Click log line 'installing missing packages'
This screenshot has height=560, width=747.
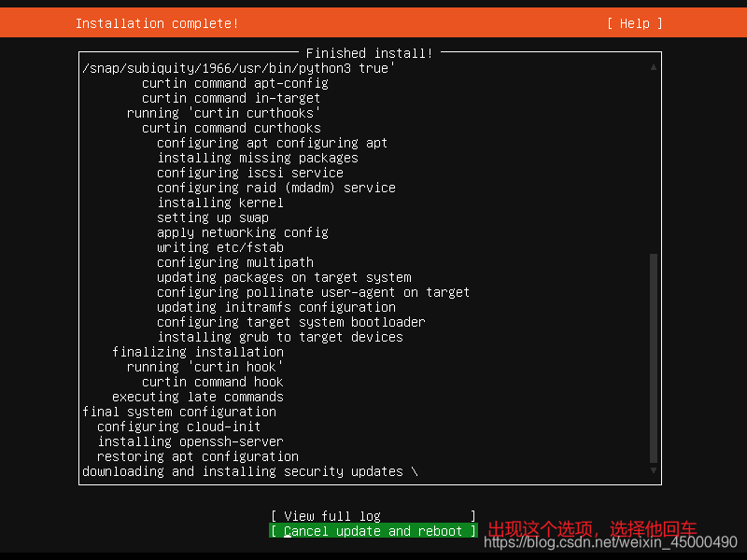point(258,158)
